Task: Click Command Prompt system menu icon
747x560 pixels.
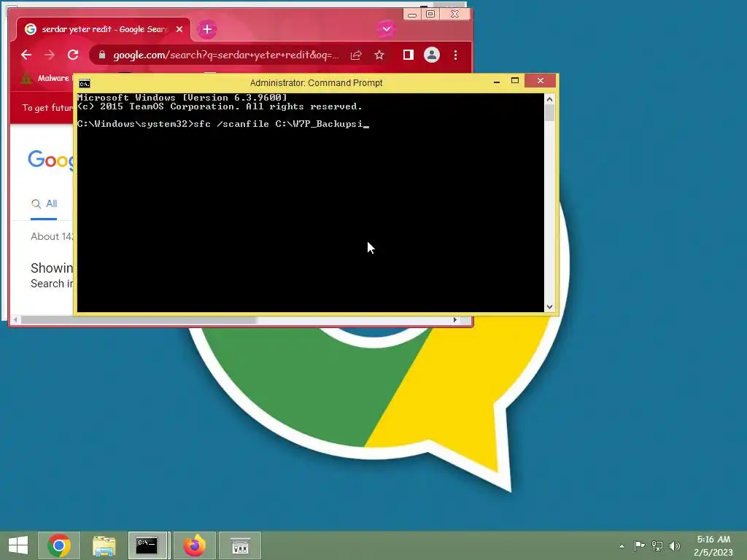Action: 85,84
